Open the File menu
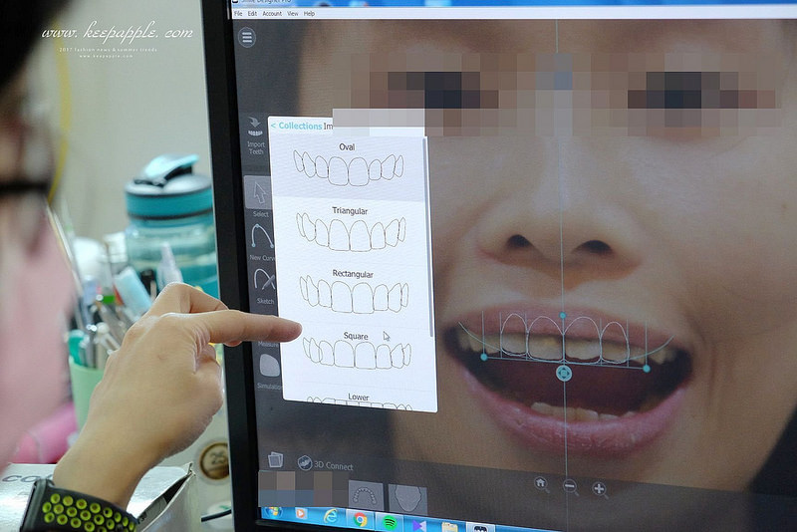 [x=238, y=14]
